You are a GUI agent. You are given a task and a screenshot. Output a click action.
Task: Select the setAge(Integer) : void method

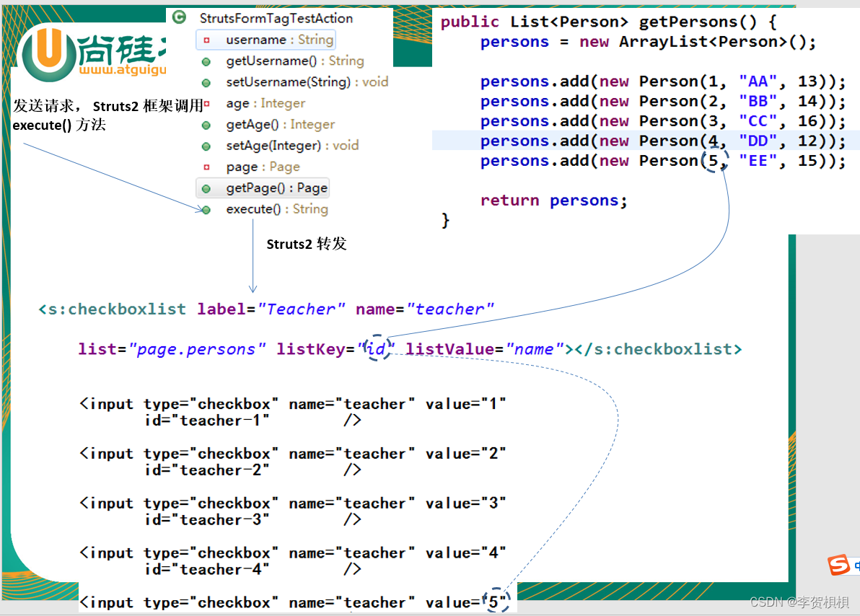[292, 146]
